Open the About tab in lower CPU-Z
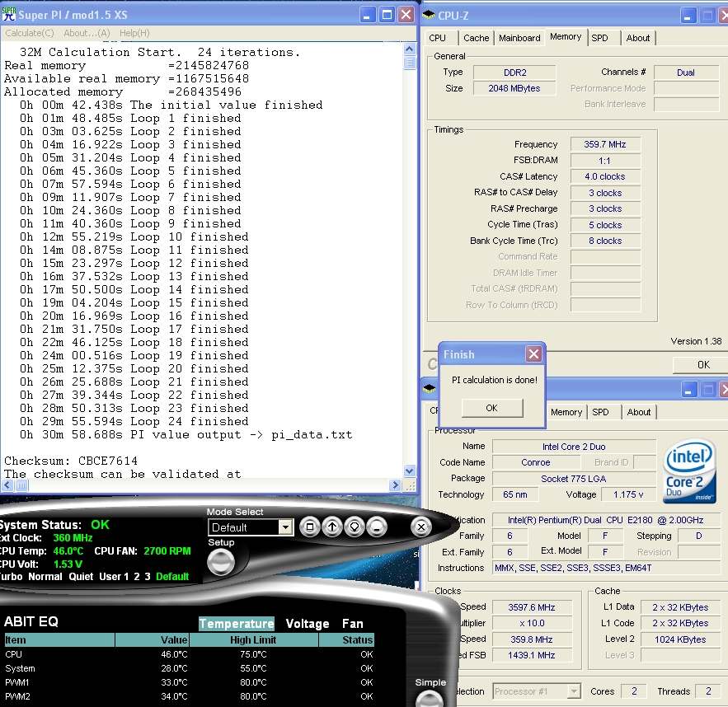This screenshot has height=707, width=728. [639, 412]
